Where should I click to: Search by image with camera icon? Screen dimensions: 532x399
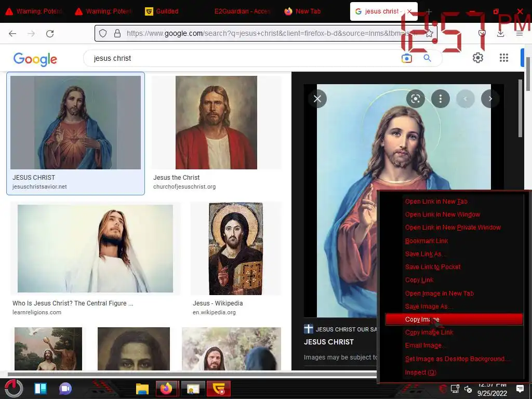click(x=406, y=58)
